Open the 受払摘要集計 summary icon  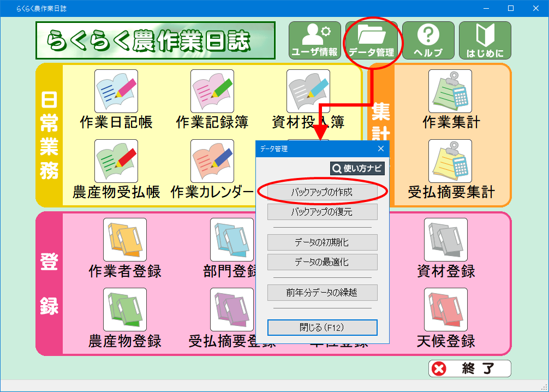point(450,161)
